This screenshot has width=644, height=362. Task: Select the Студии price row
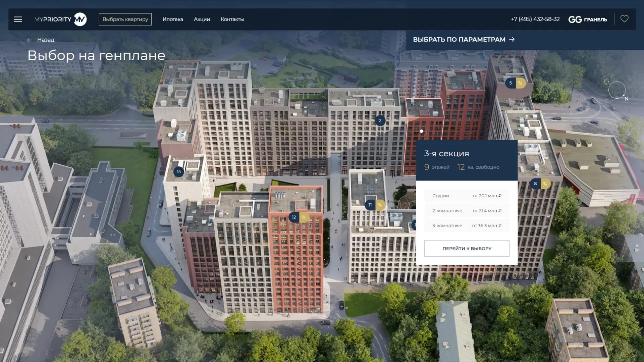(x=467, y=196)
